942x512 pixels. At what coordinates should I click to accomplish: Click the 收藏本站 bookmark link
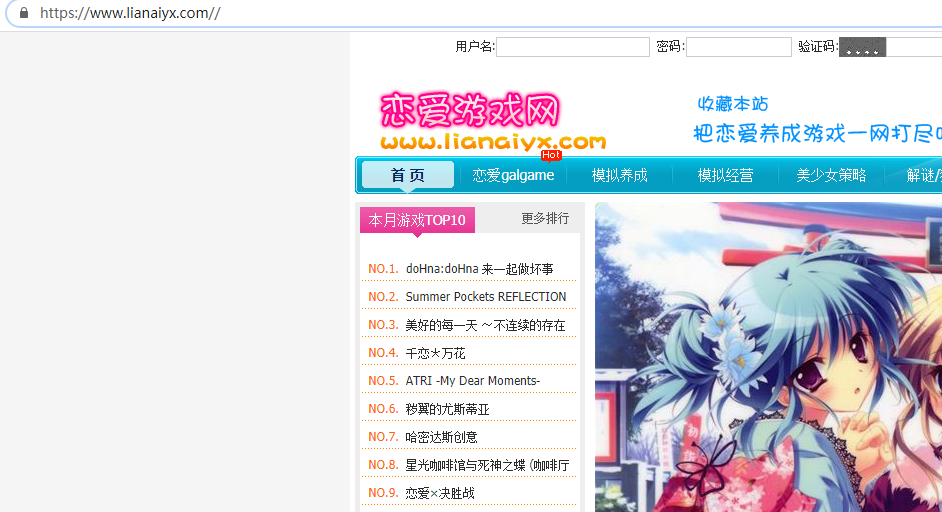(732, 104)
